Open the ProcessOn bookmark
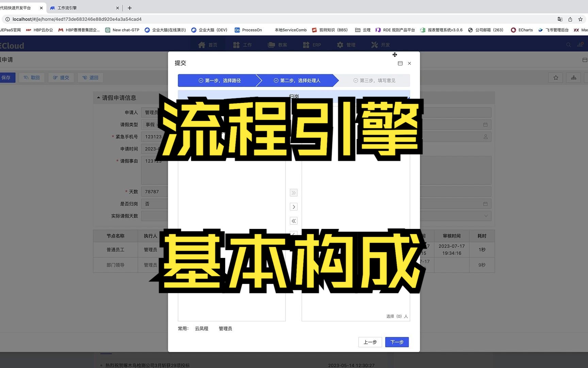The image size is (588, 368). coord(248,30)
